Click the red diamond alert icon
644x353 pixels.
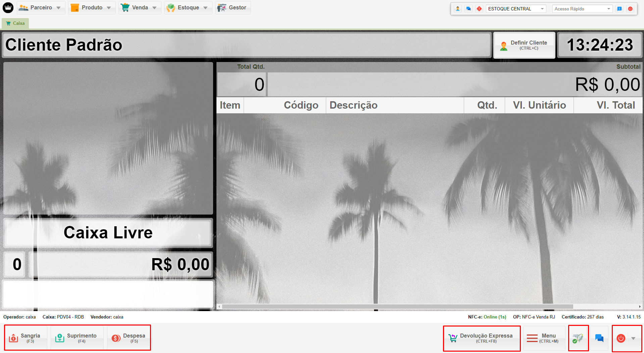(479, 9)
